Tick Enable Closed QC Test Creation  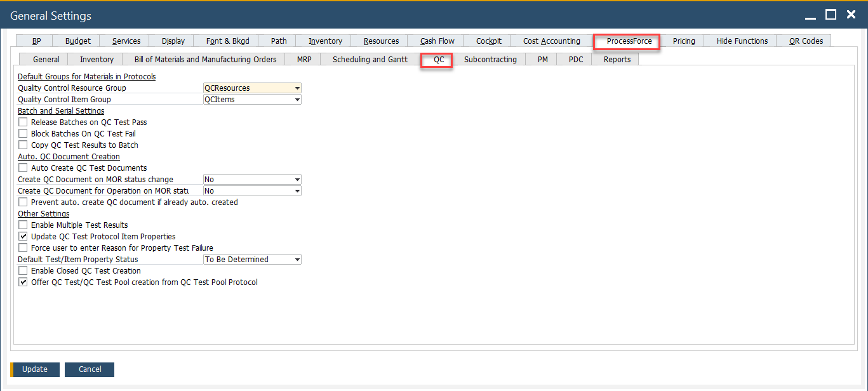coord(23,271)
